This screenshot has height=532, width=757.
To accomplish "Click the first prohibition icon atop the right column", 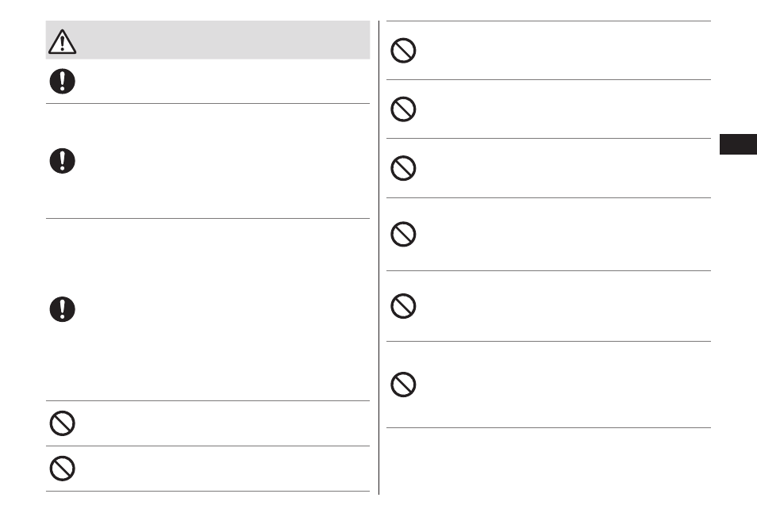I will point(403,50).
